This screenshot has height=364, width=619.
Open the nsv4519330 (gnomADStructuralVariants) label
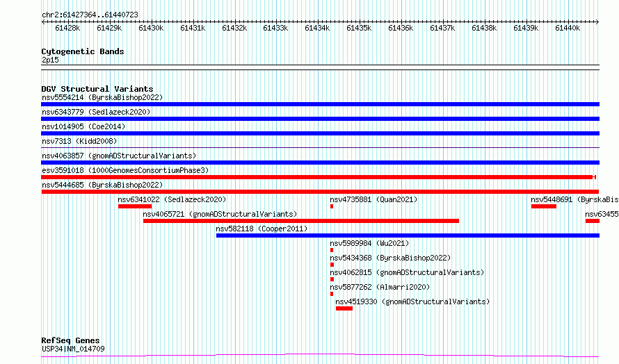[x=412, y=301]
